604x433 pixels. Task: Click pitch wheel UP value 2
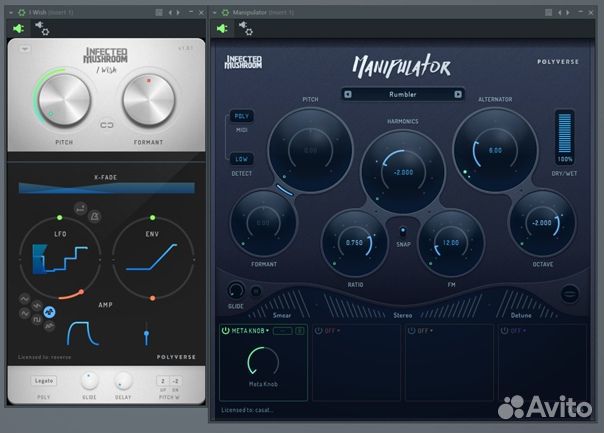tap(163, 381)
